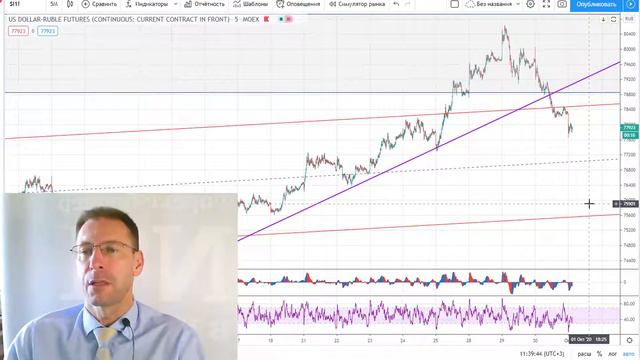Enter fullscreen mode with the arrows icon

547,4
